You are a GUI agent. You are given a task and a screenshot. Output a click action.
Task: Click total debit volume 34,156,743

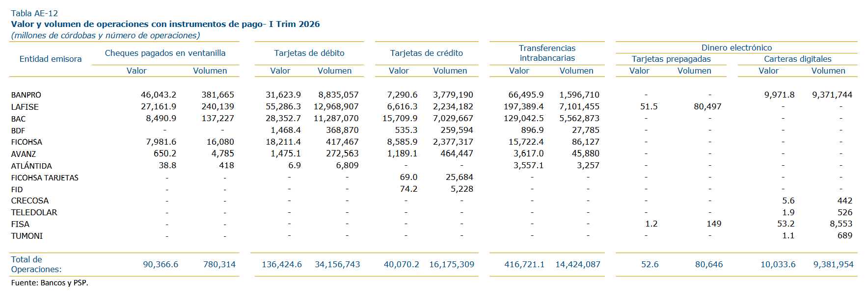tap(337, 264)
